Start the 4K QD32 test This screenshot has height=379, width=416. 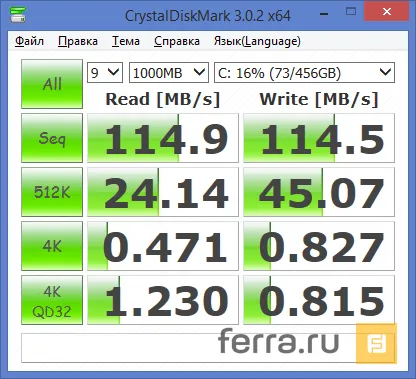pos(52,300)
